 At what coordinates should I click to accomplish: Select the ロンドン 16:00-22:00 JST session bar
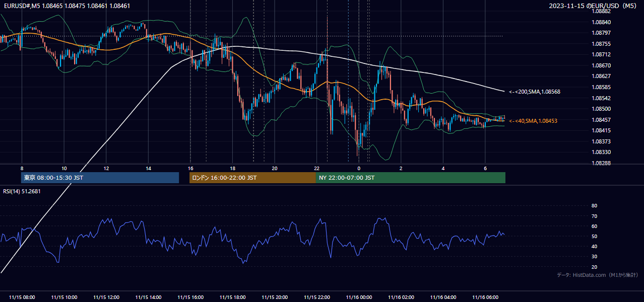click(252, 178)
